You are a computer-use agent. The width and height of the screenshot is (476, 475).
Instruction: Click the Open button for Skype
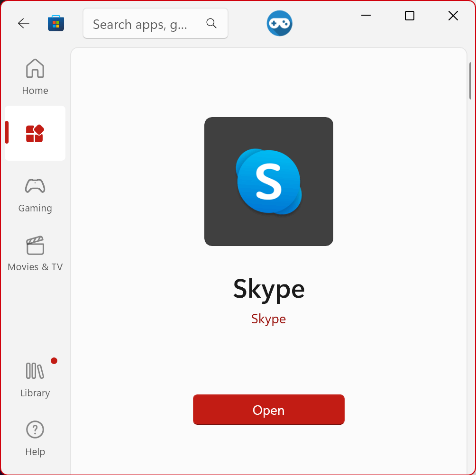click(269, 410)
